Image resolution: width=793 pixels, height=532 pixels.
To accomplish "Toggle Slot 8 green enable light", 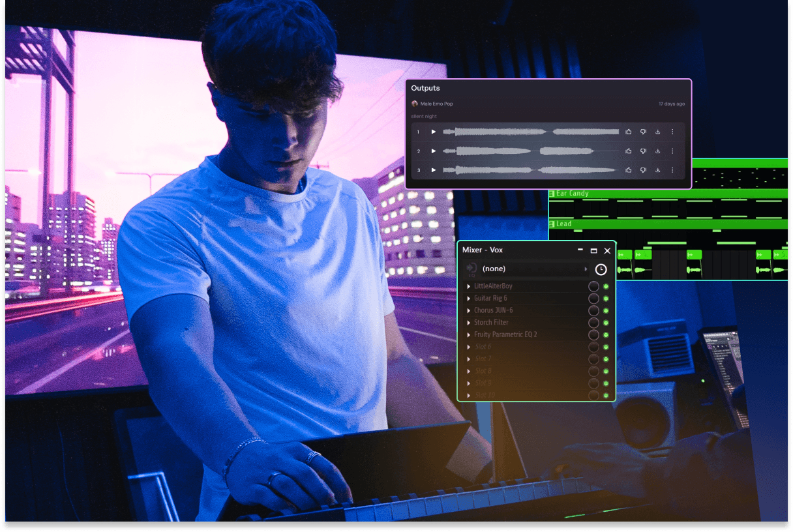I will (x=606, y=371).
